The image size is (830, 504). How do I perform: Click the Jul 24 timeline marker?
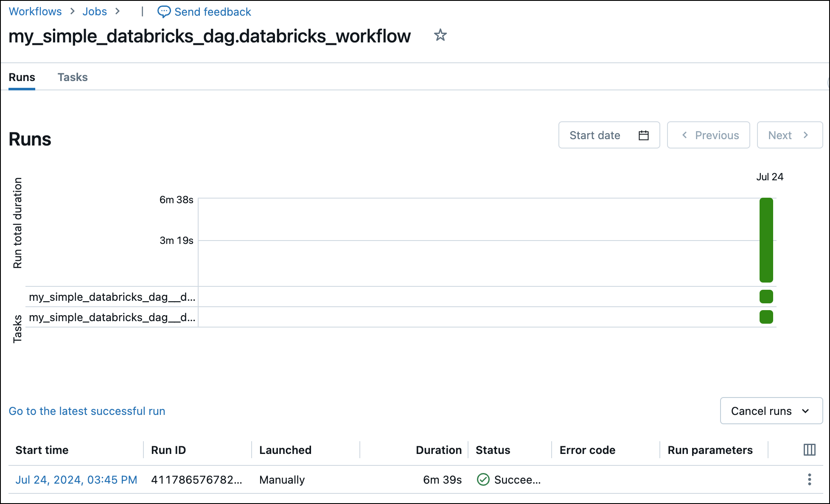(770, 177)
